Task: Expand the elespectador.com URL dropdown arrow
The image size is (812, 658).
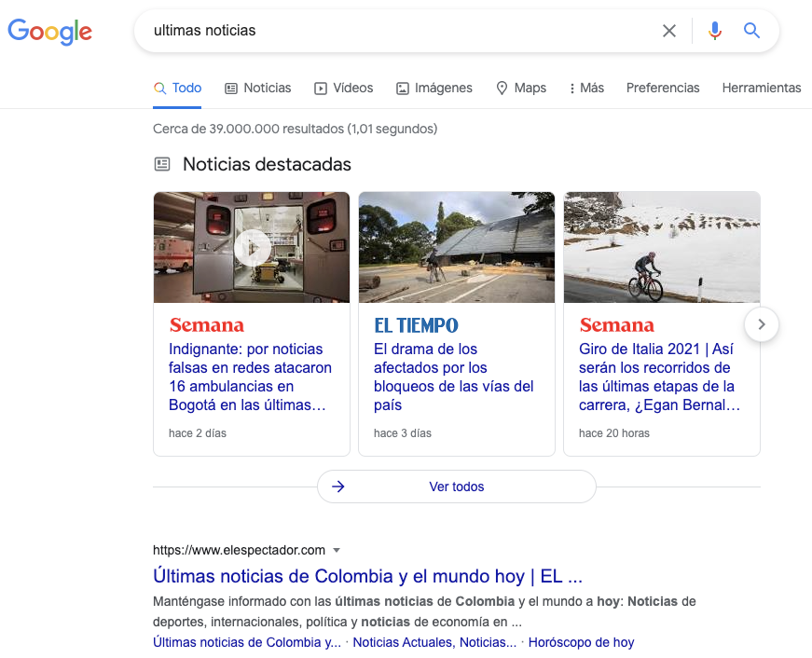Action: (x=337, y=550)
